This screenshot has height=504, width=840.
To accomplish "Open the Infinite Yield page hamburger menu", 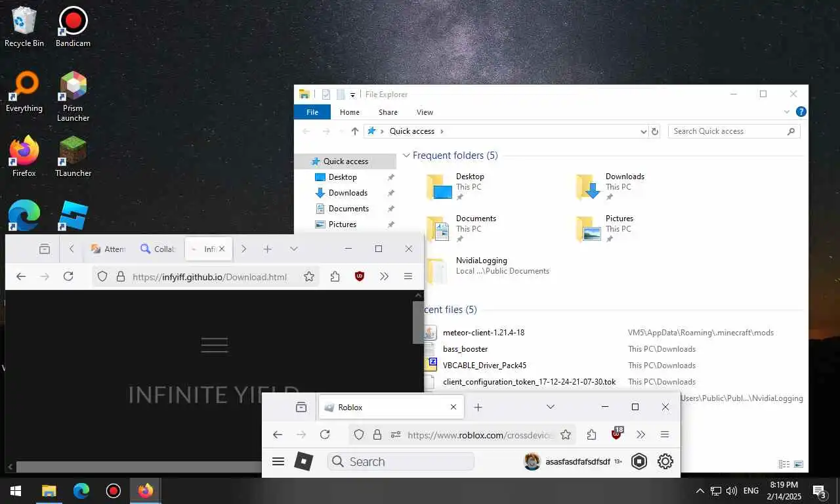I will (x=215, y=345).
